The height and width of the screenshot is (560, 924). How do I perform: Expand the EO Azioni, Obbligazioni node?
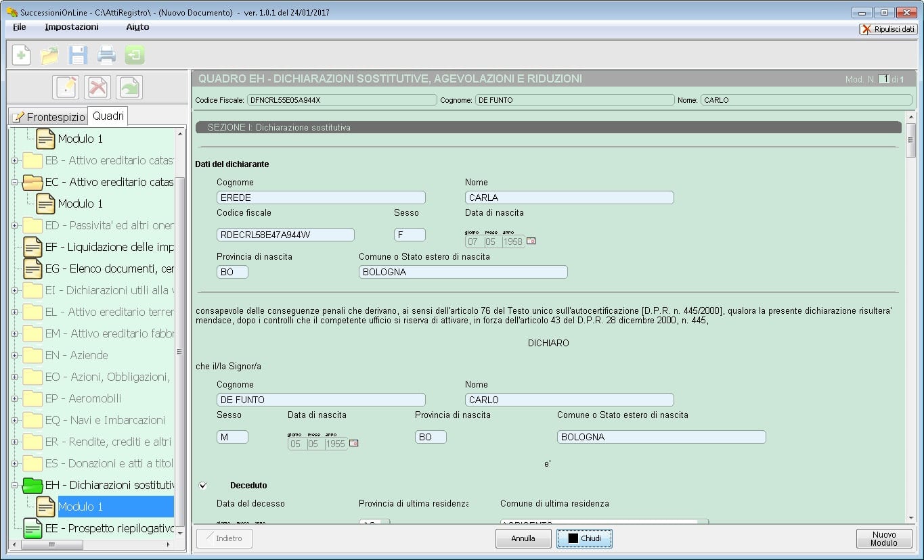15,377
